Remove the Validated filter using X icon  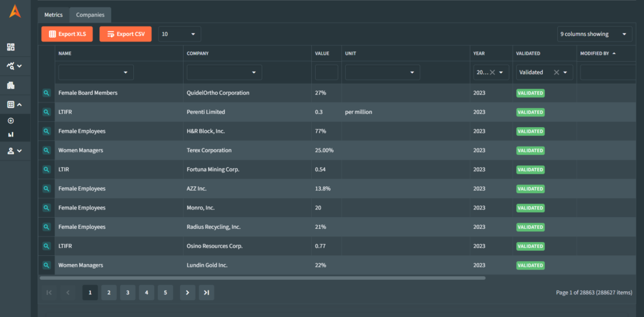[556, 72]
